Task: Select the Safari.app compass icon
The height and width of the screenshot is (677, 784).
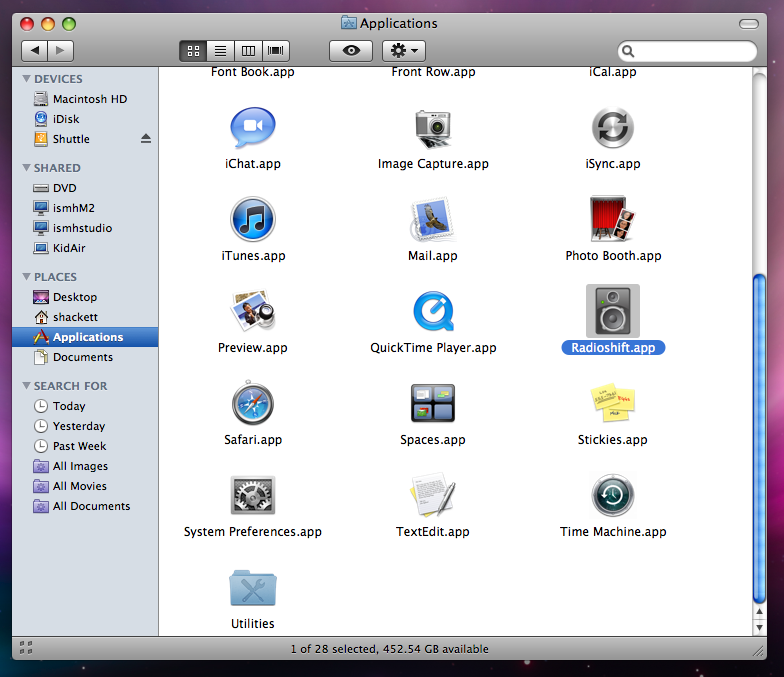Action: [252, 403]
